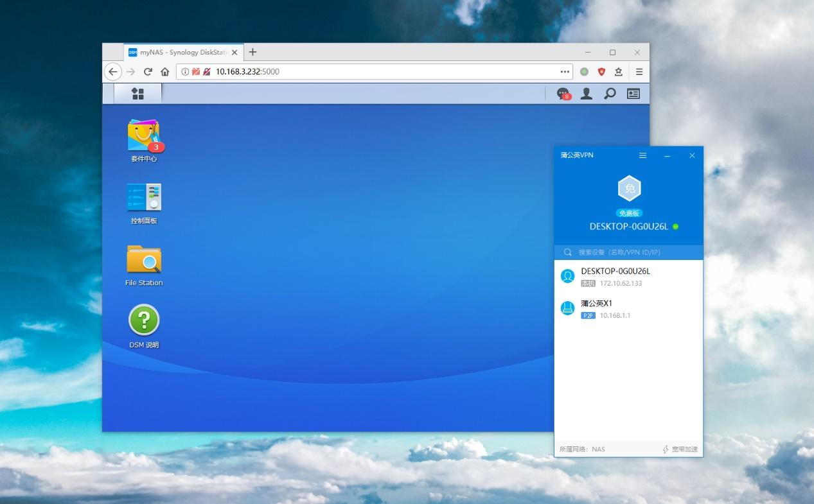The height and width of the screenshot is (504, 814).
Task: Select the myNAS - Synology DiskStation tab
Action: pos(183,53)
